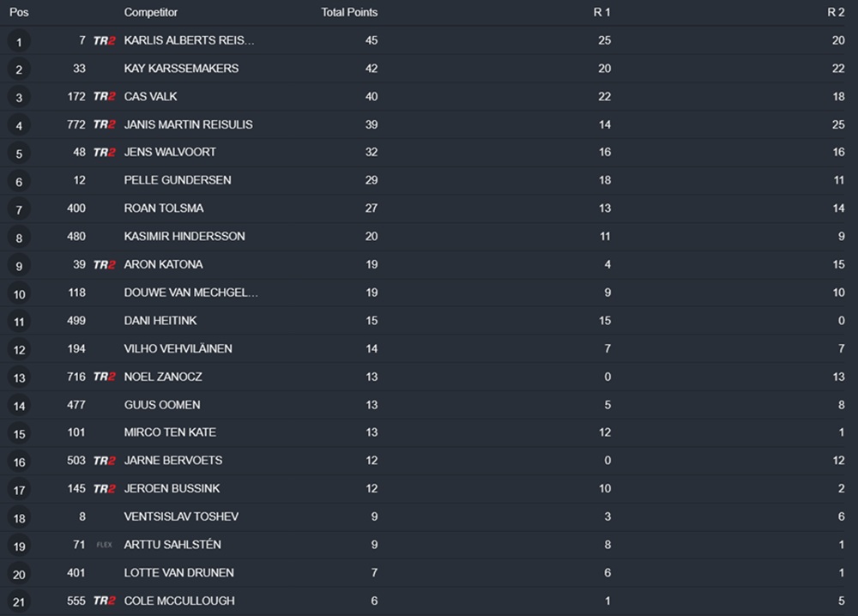The width and height of the screenshot is (858, 616).
Task: Click the TR2 logo next to Cas Valk
Action: 104,97
